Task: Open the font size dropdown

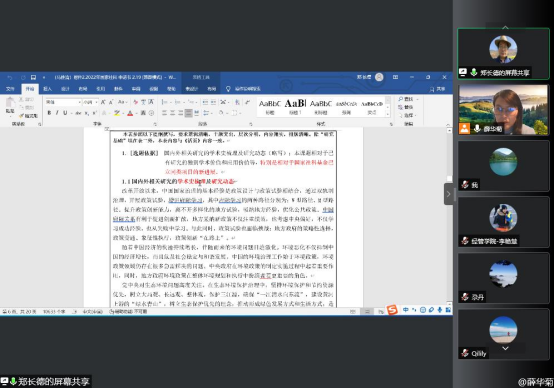Action: tap(96, 102)
